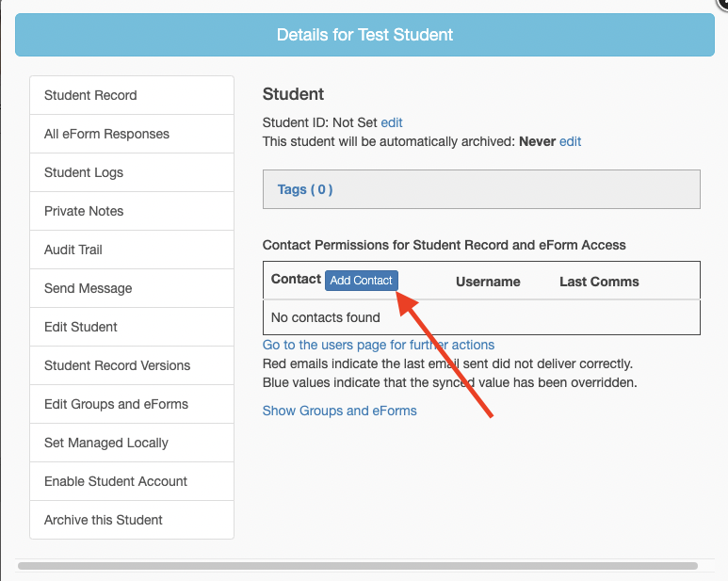The image size is (728, 581).
Task: View the Audit Trail
Action: point(73,250)
